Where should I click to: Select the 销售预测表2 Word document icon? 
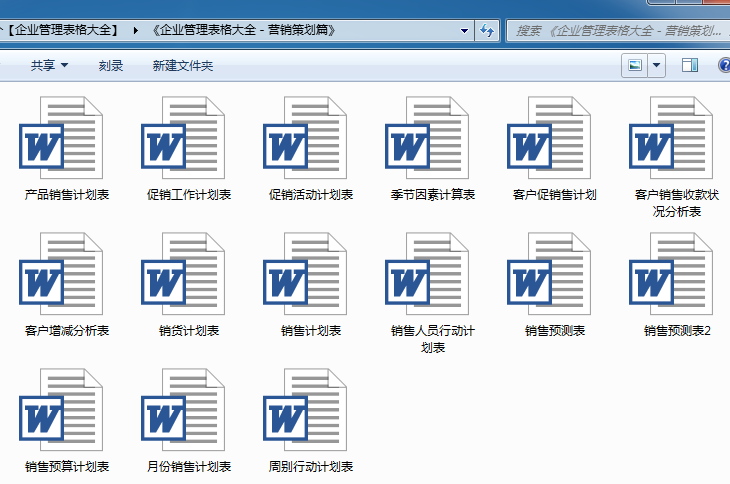[671, 274]
